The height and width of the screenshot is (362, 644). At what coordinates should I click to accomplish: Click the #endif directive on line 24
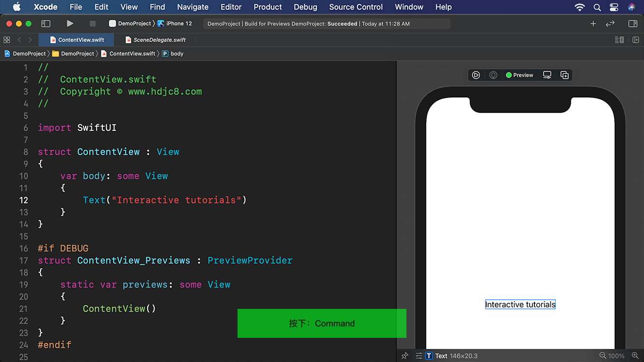[x=55, y=345]
